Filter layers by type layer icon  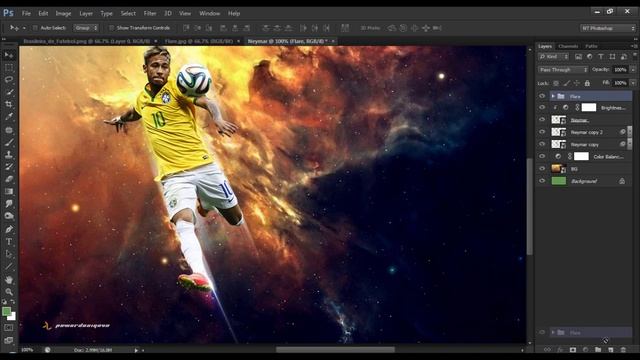pos(601,57)
